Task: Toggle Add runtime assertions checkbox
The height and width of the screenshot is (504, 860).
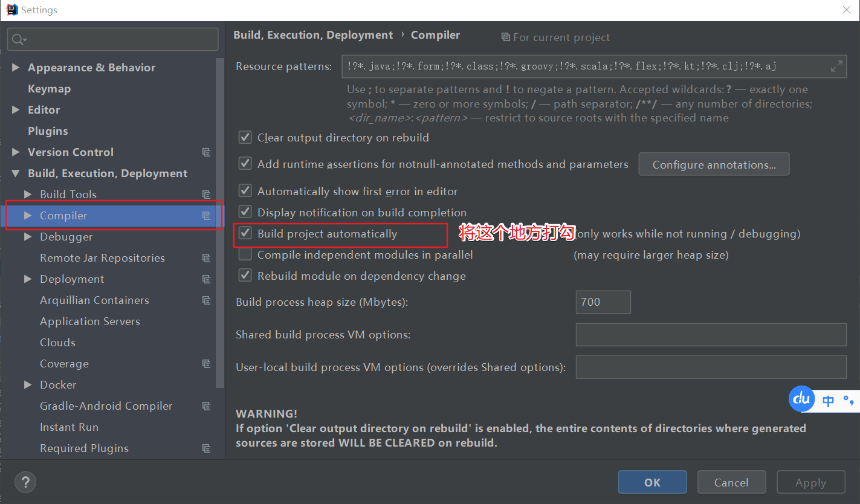Action: click(245, 164)
